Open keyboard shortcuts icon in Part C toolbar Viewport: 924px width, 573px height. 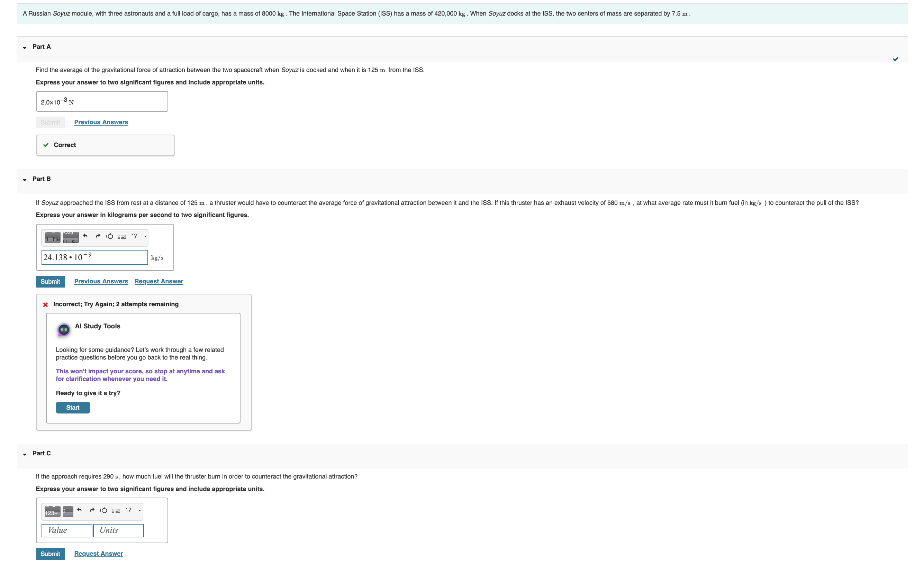coord(116,511)
